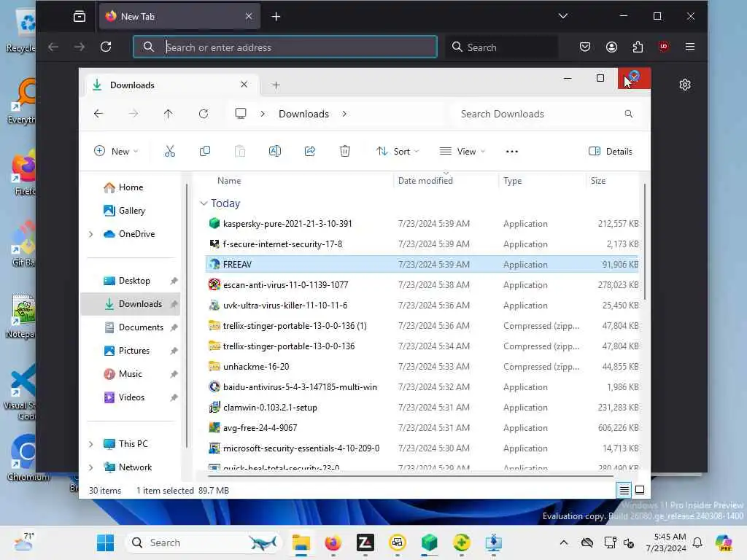Open Firefox account icon
This screenshot has width=747, height=560.
611,47
